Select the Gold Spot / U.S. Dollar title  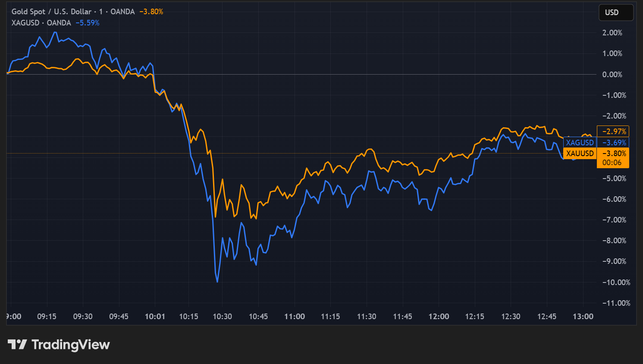point(51,12)
